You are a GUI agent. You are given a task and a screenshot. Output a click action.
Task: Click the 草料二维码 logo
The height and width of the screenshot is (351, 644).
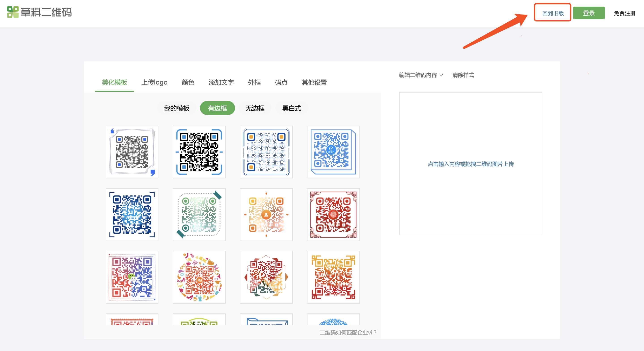coord(39,12)
